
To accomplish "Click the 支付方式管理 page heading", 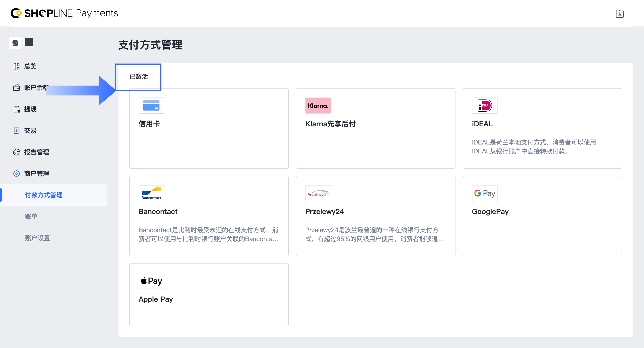I will (x=150, y=45).
